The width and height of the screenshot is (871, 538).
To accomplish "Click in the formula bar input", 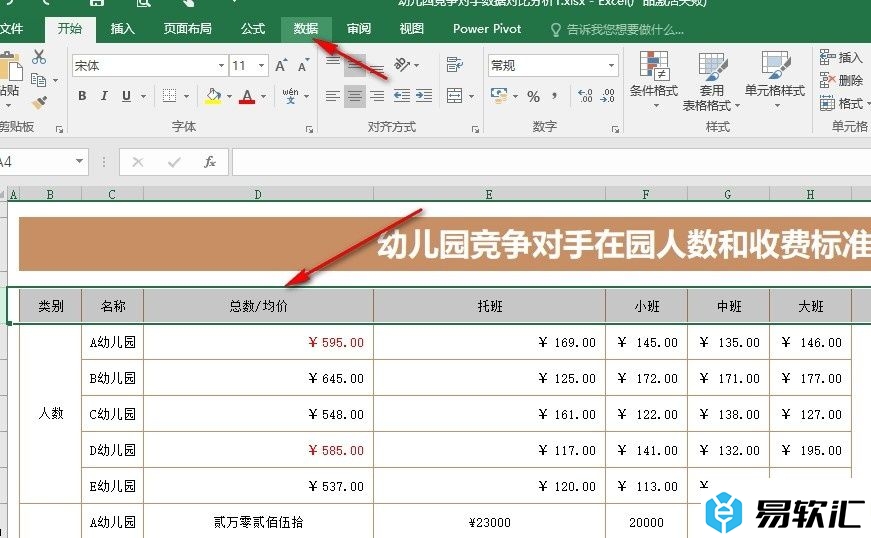I will [551, 162].
